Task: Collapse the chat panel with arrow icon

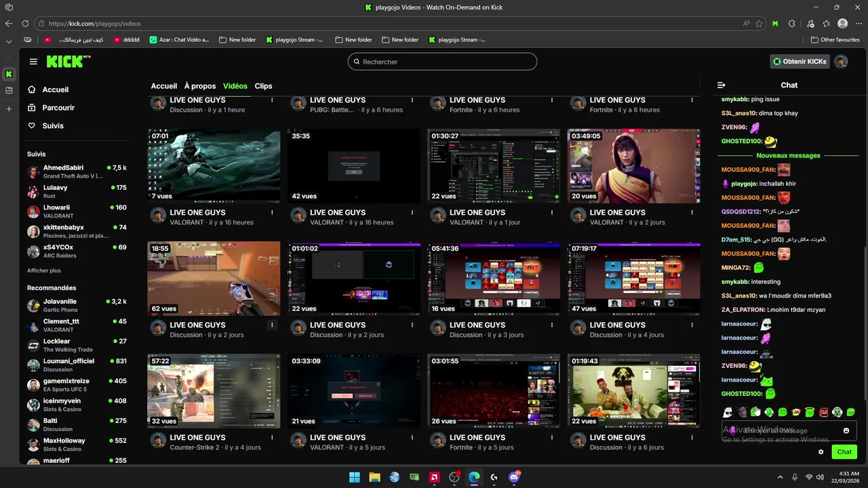Action: (x=721, y=85)
